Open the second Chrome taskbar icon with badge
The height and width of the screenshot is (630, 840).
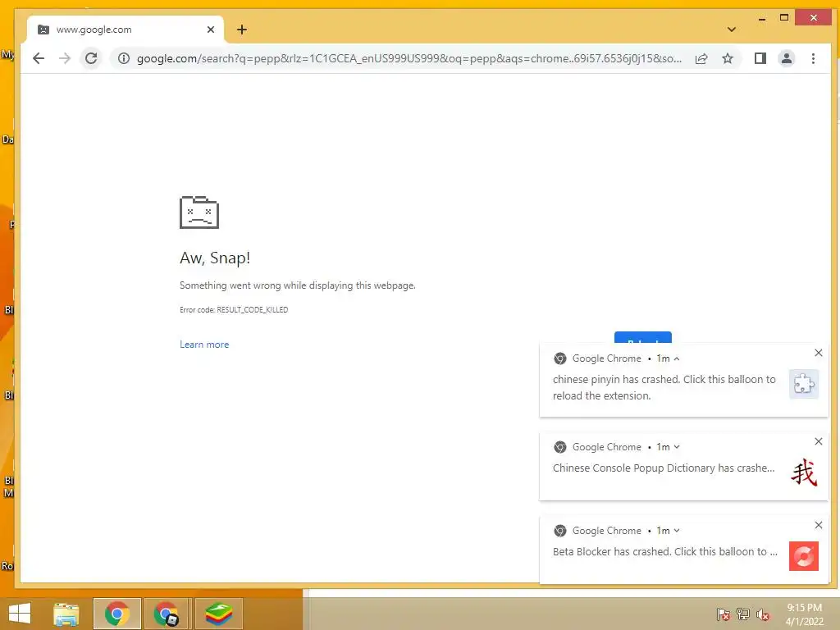pyautogui.click(x=166, y=614)
